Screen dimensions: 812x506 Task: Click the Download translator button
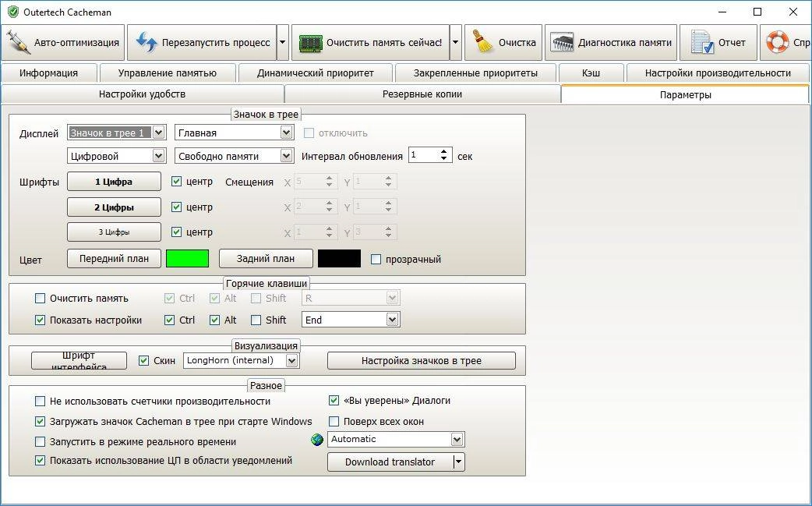(x=390, y=462)
